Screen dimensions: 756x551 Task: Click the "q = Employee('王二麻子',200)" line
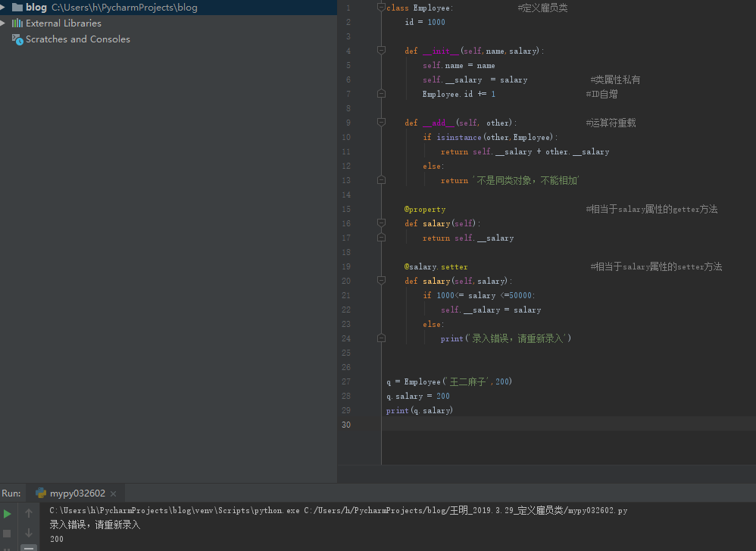449,381
